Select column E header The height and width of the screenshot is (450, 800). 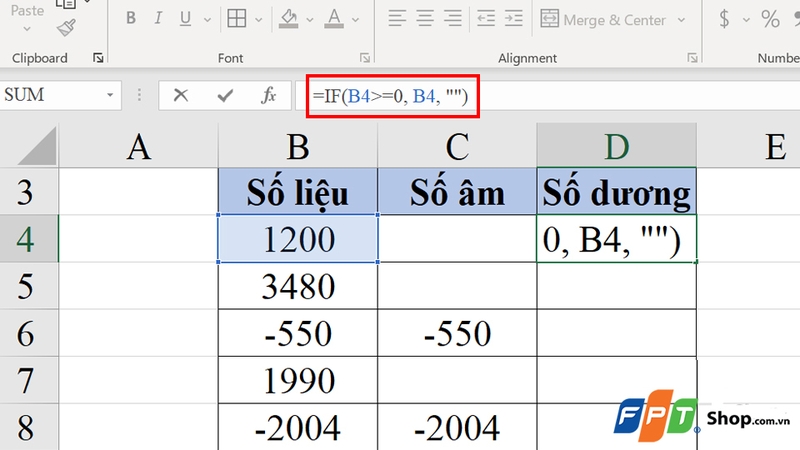tap(748, 146)
